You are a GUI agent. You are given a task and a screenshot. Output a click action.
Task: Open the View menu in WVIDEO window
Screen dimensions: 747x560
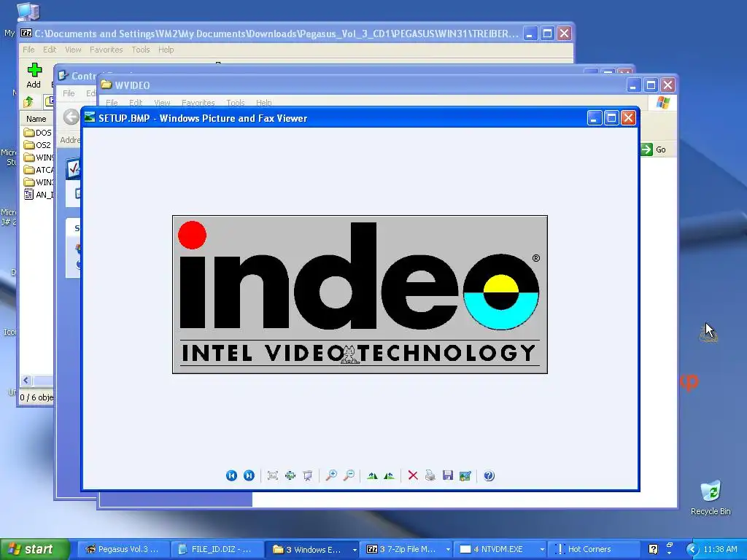coord(162,102)
